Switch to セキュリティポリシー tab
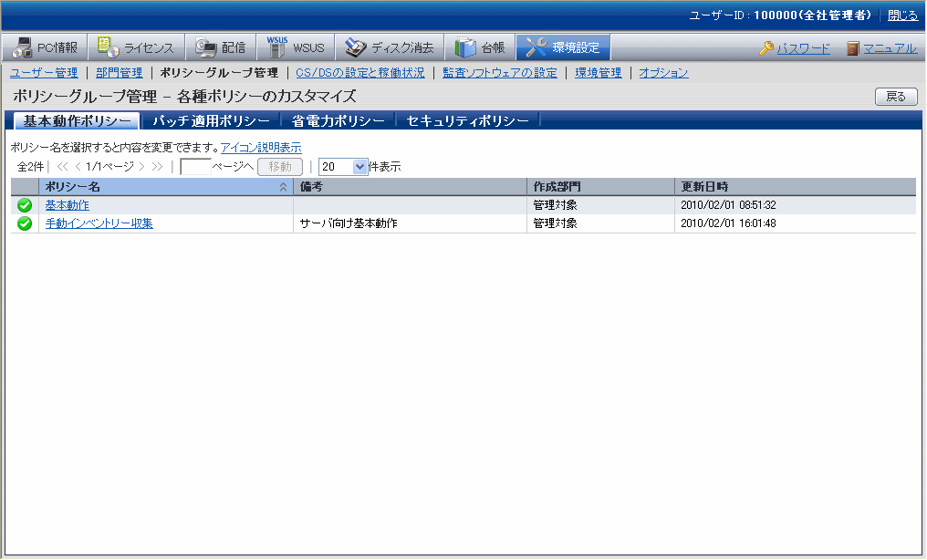The height and width of the screenshot is (560, 927). [x=467, y=121]
